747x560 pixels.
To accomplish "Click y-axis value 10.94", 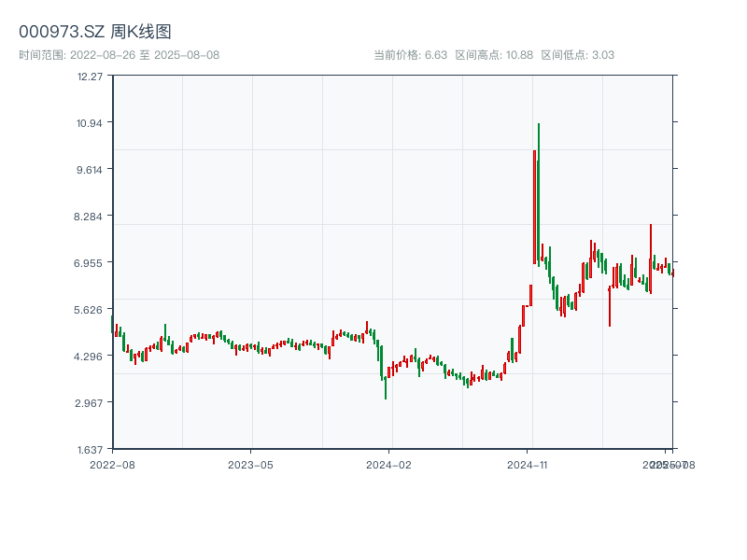I will [89, 123].
